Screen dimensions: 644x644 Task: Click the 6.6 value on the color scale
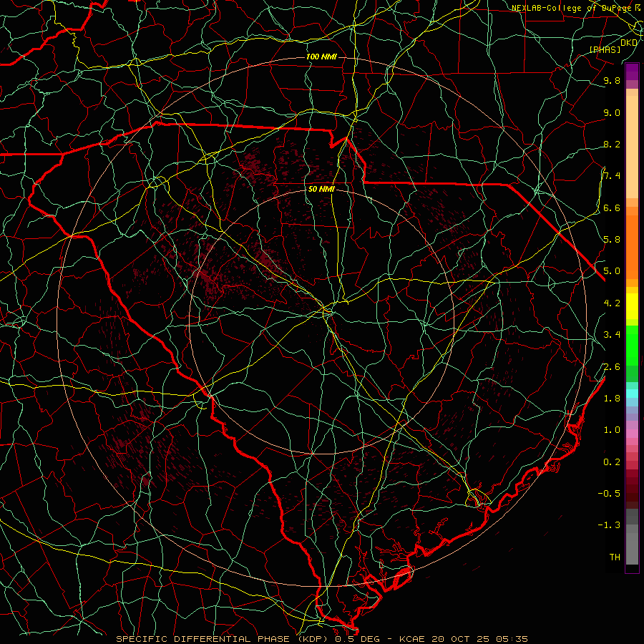tap(612, 208)
